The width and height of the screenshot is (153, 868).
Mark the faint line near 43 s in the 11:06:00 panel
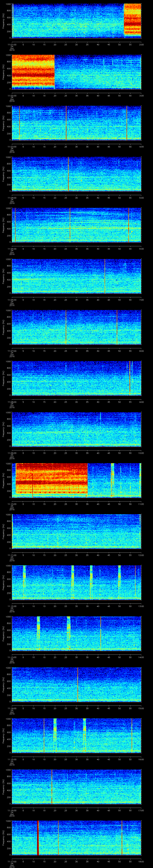pyautogui.click(x=105, y=276)
